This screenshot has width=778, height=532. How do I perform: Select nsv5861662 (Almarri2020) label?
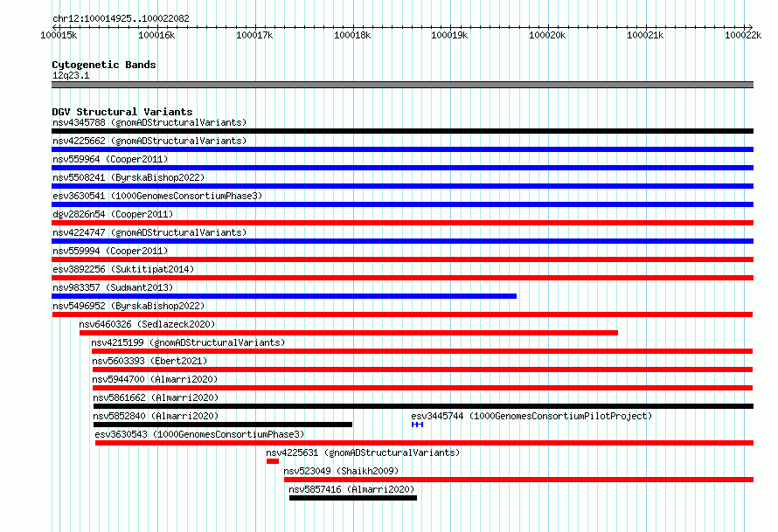[x=156, y=397]
